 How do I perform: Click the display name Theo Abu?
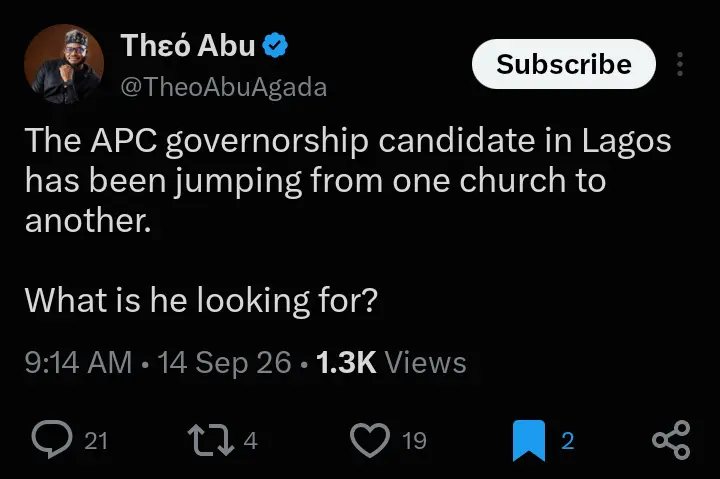187,45
